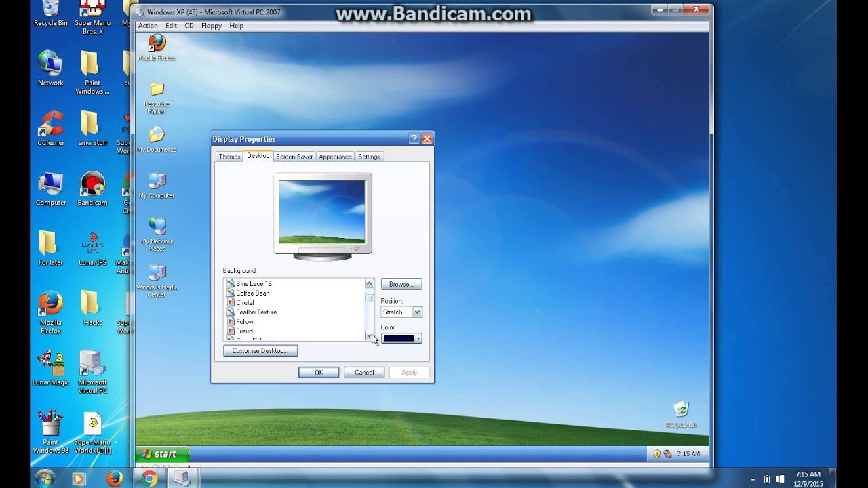Open Resource Hacker folder on the XP desktop

click(x=157, y=98)
